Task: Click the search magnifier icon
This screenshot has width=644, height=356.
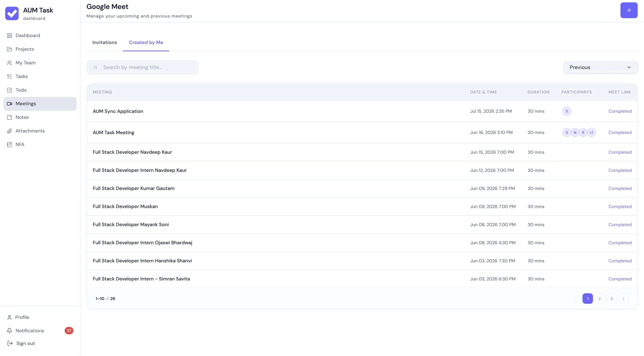Action: click(x=95, y=67)
